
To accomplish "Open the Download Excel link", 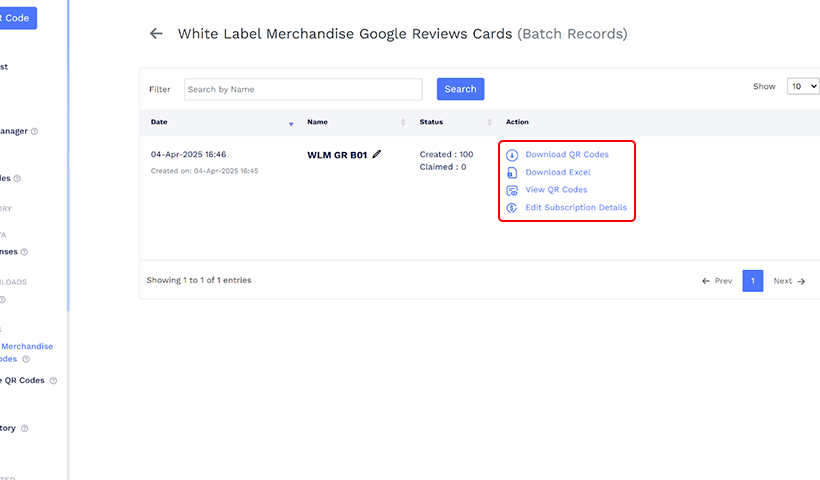I will point(557,173).
